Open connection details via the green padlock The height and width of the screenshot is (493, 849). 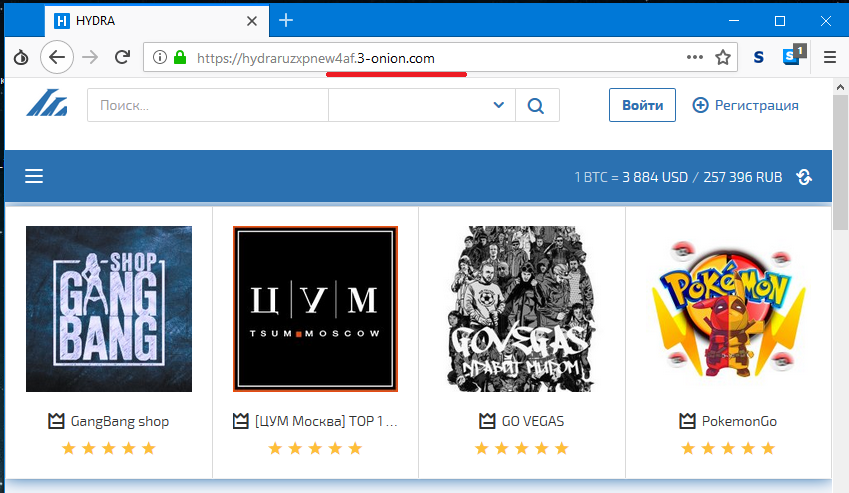point(180,57)
